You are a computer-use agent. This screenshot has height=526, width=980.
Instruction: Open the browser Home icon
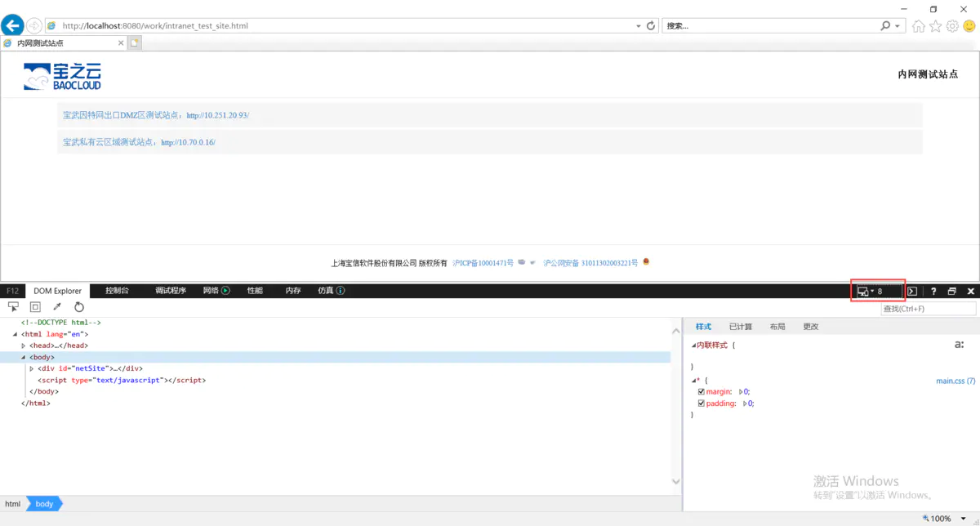tap(919, 26)
